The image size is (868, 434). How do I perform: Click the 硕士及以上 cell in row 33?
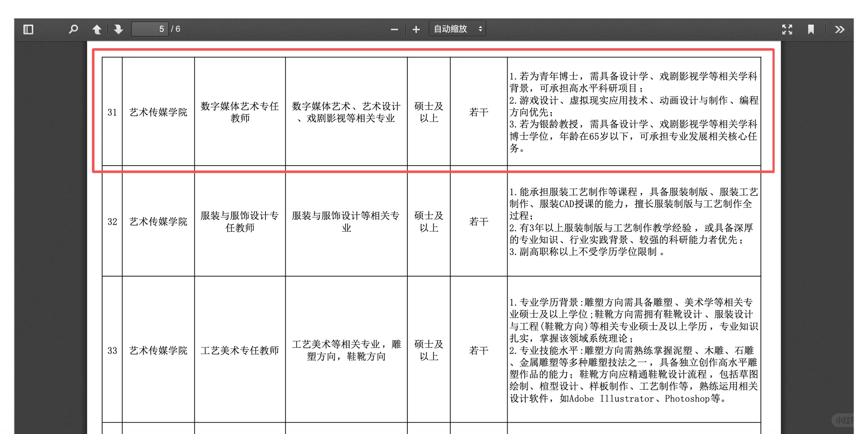pos(428,350)
